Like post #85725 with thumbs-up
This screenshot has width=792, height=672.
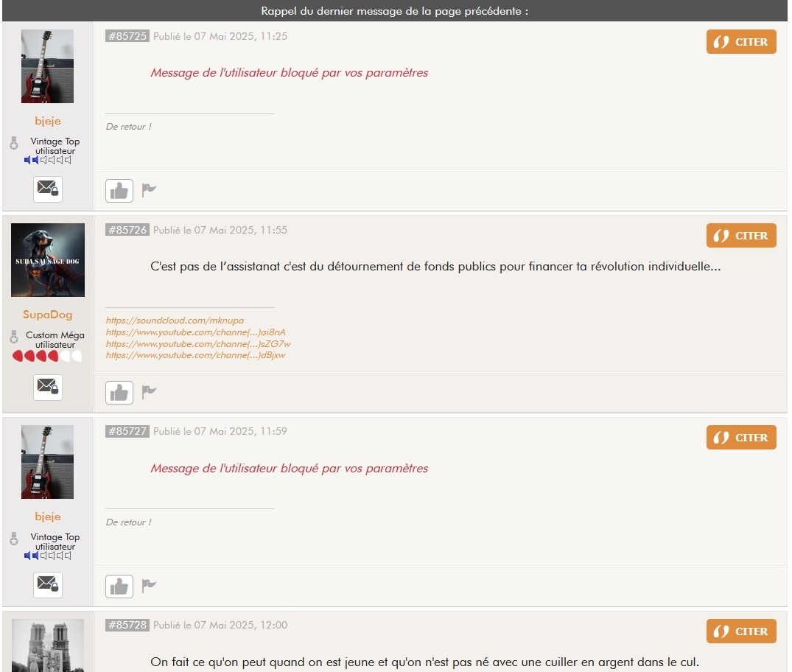point(119,191)
